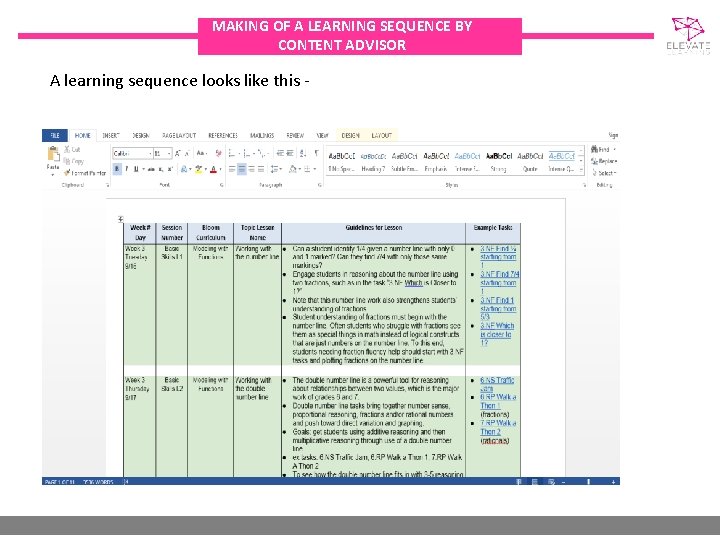Click Decrease Indent icon

(280, 153)
